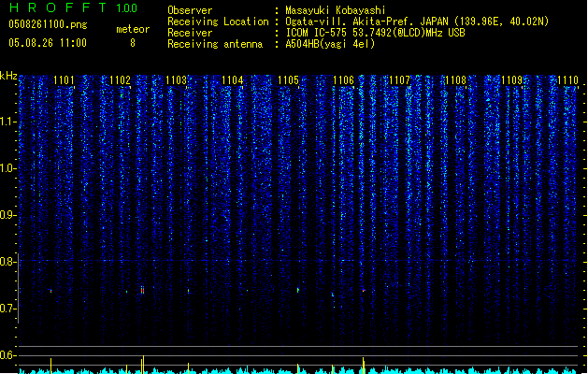Screen dimensions: 588x374
Task: Click the 0.9 frequency axis label
Action: [7, 215]
